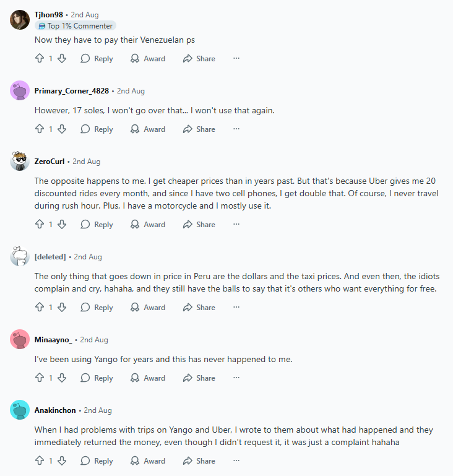The width and height of the screenshot is (453, 476).
Task: Click the Top 1% Commenter badge
Action: (x=75, y=26)
